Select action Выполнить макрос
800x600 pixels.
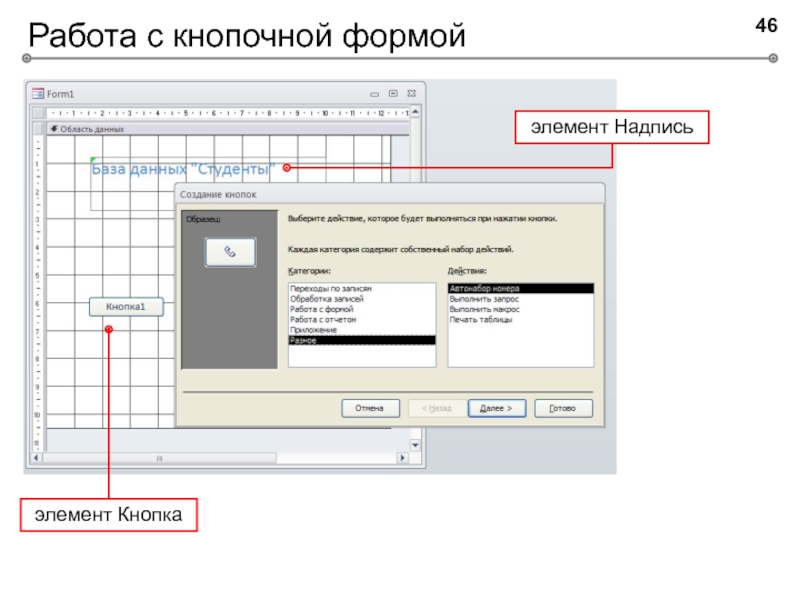pyautogui.click(x=484, y=309)
